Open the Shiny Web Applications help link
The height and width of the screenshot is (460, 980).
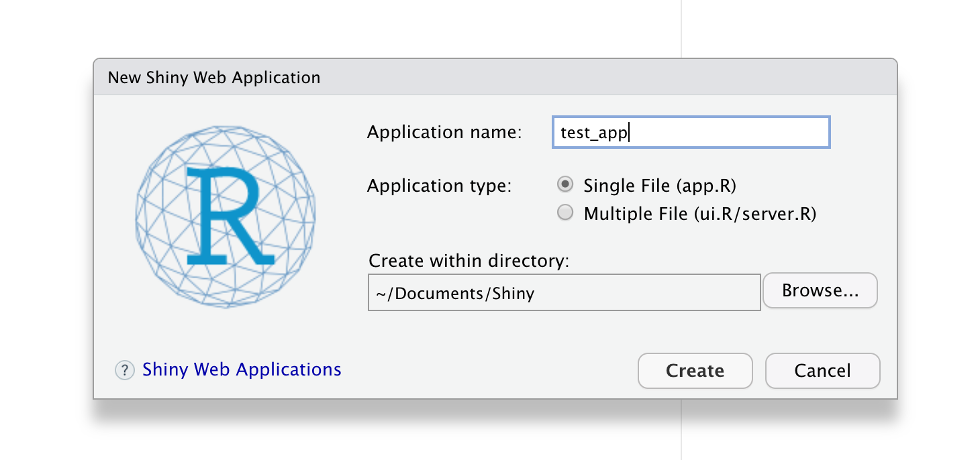point(242,369)
